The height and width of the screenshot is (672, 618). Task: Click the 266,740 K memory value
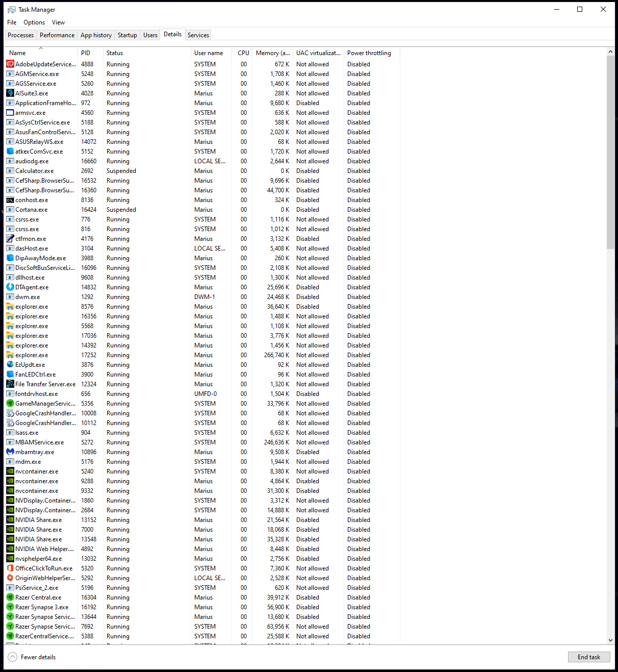click(x=276, y=355)
